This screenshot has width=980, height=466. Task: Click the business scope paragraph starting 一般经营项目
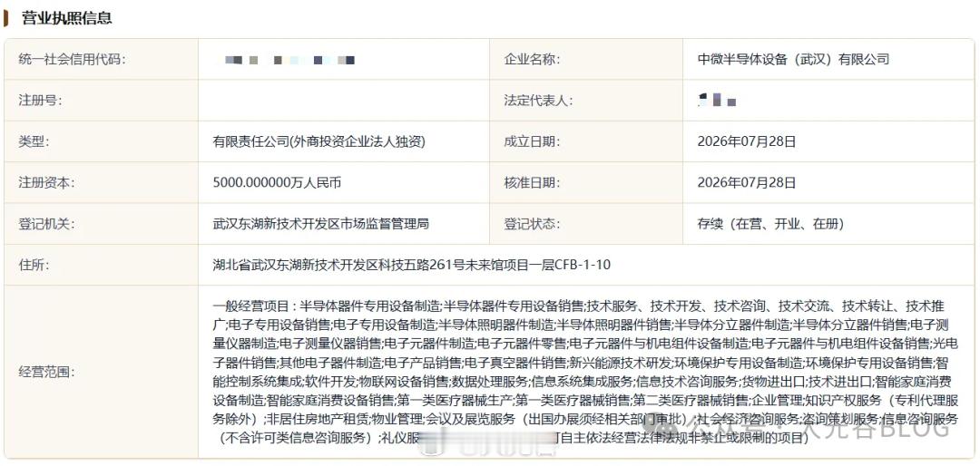tap(585, 373)
